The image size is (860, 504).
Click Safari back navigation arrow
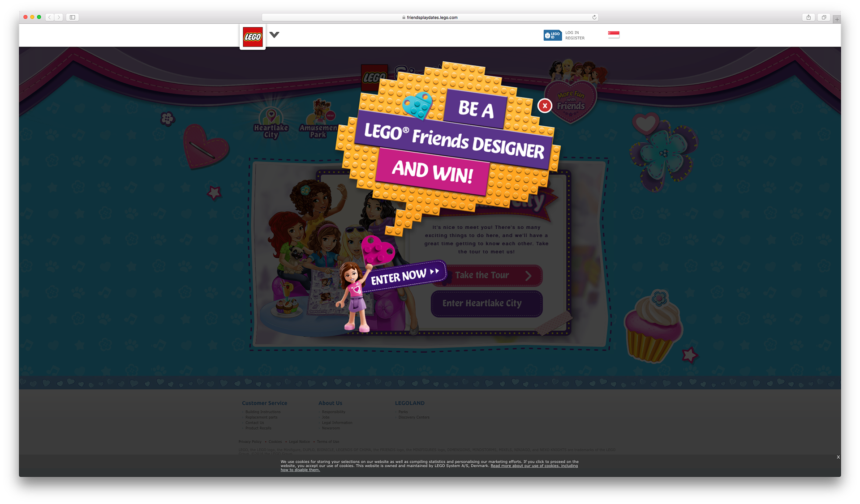(x=50, y=17)
